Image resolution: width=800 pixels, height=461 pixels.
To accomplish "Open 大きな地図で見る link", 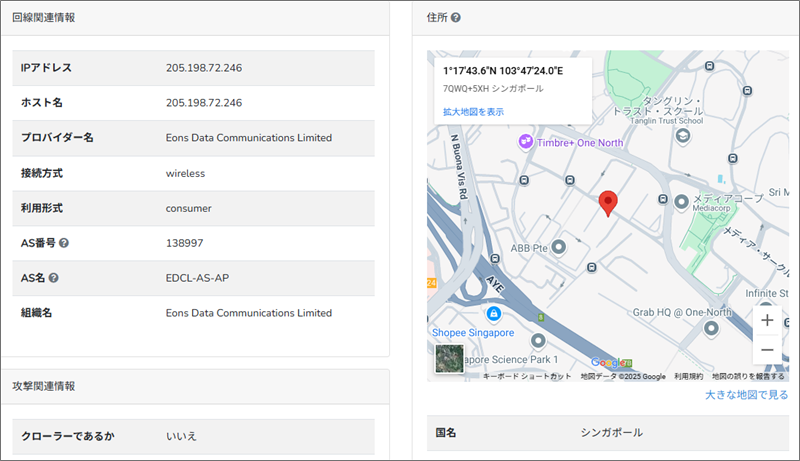I will [x=746, y=395].
